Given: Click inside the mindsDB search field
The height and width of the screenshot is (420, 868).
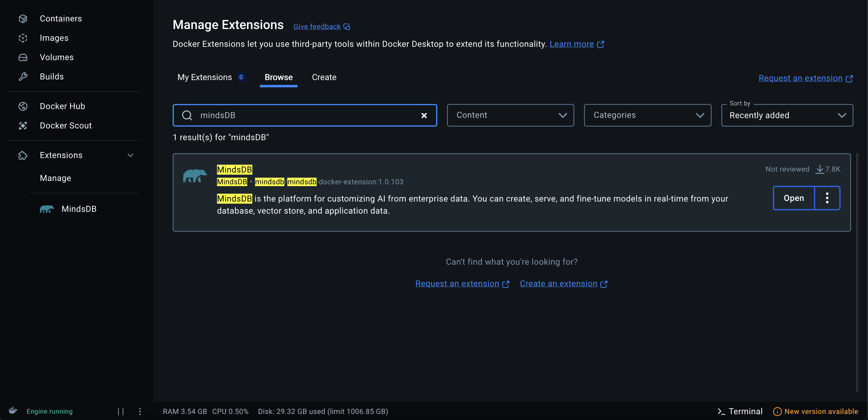Looking at the screenshot, I should tap(303, 115).
